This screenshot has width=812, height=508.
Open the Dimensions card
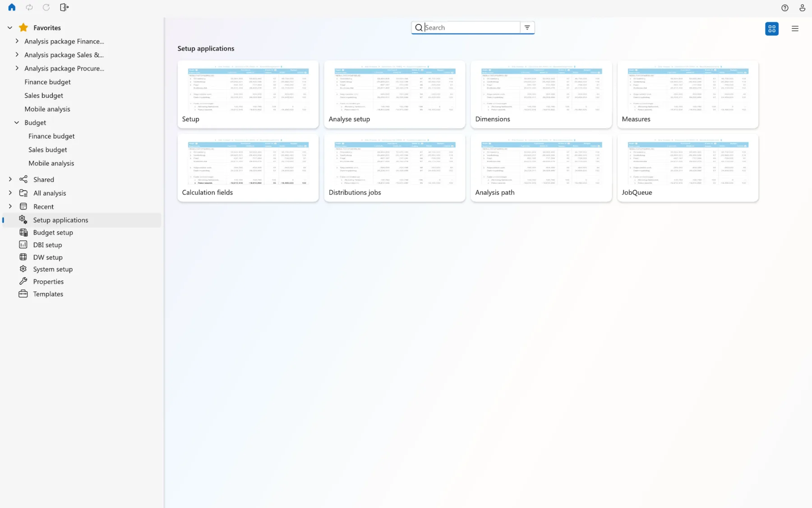pos(541,94)
